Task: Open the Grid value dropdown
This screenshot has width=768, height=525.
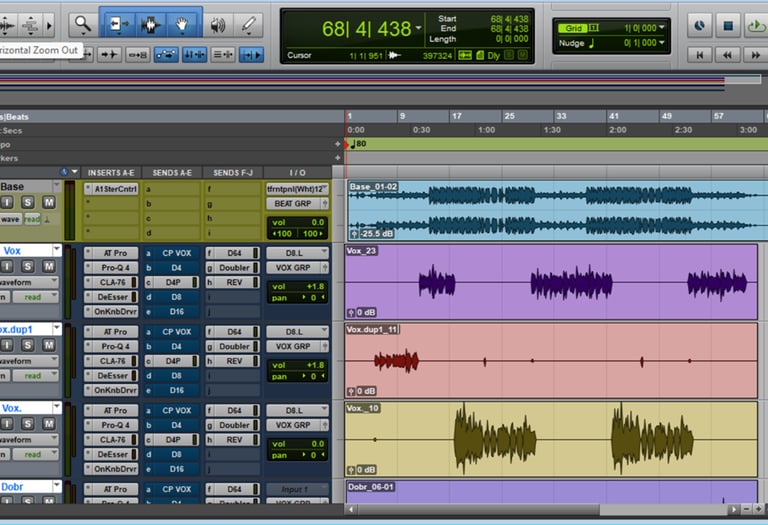Action: point(662,27)
